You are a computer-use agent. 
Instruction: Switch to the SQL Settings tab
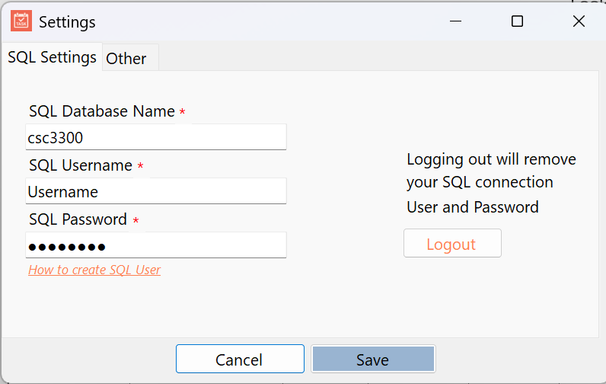coord(52,57)
